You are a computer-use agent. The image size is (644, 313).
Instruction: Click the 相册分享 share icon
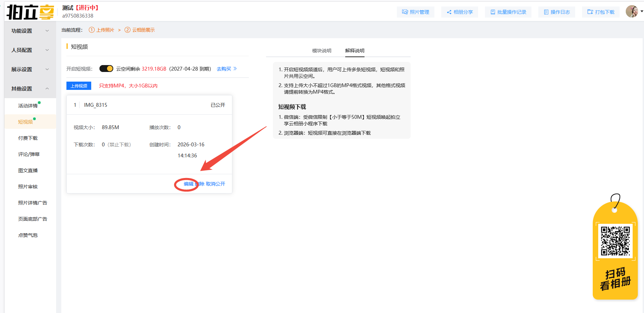(448, 11)
